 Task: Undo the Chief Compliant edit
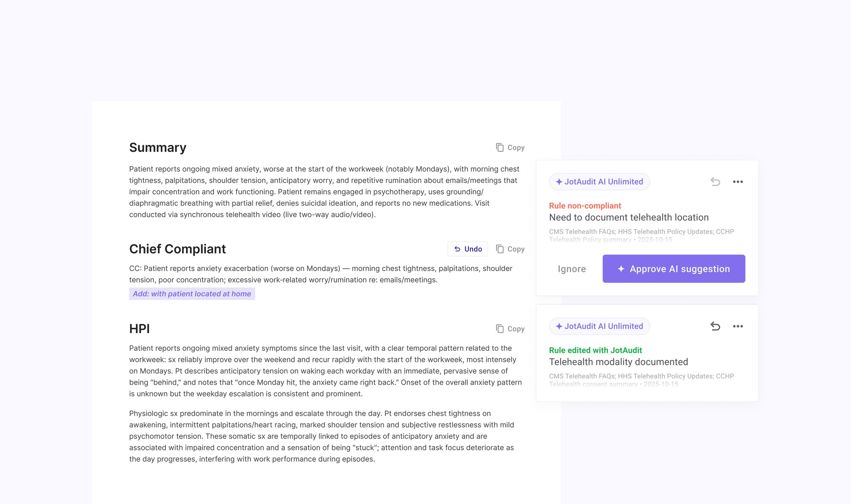coord(467,249)
